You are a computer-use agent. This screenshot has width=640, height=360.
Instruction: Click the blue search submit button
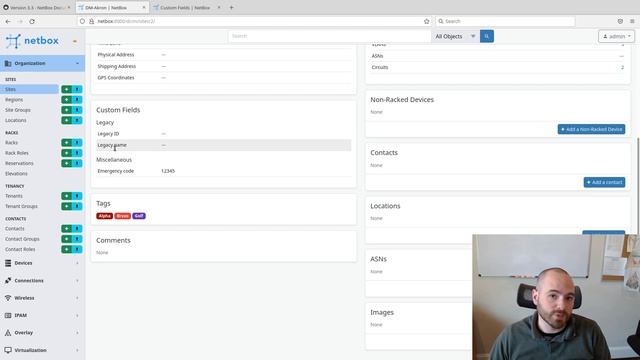(487, 36)
